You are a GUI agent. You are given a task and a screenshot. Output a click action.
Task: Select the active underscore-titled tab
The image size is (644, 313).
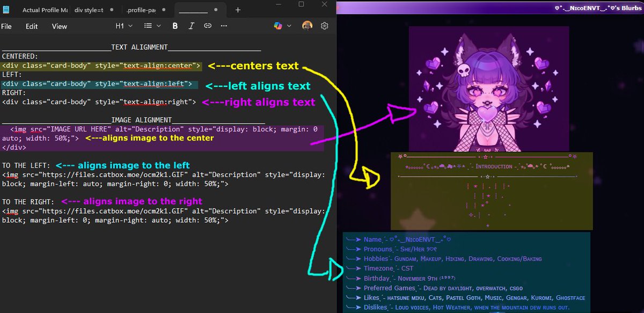pyautogui.click(x=200, y=10)
